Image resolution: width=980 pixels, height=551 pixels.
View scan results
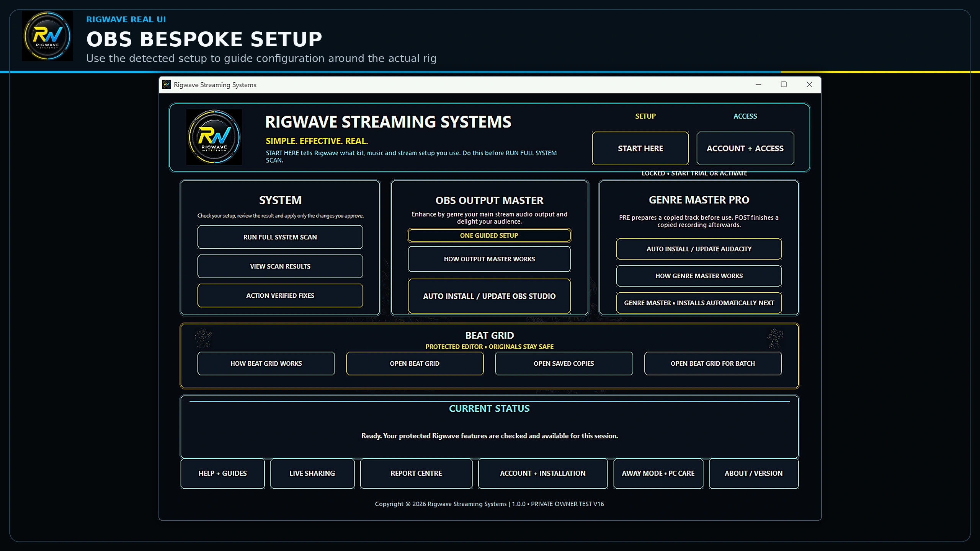(x=280, y=266)
